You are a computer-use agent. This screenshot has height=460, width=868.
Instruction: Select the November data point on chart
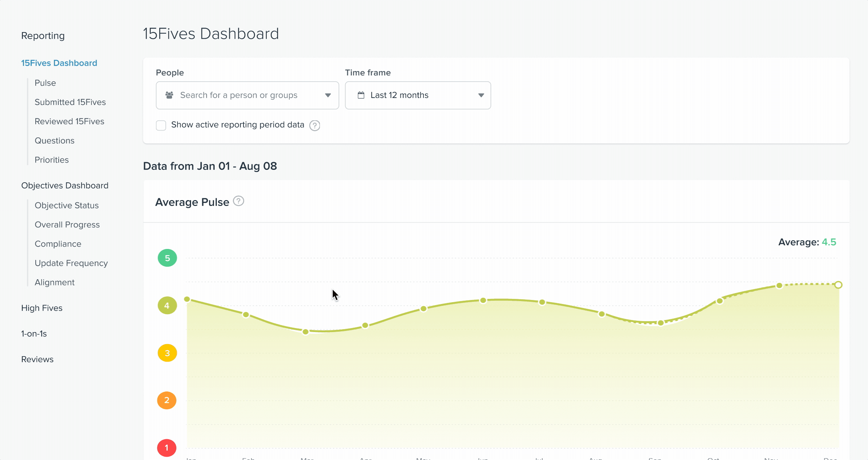pos(779,285)
